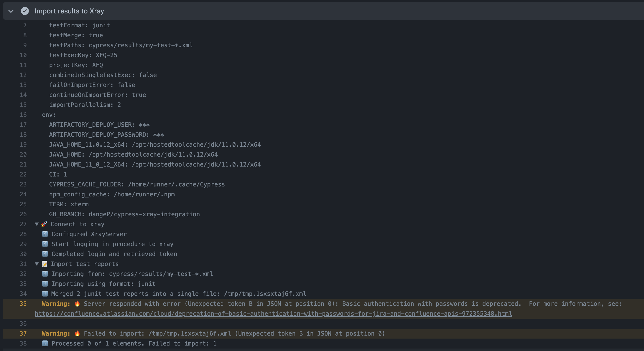This screenshot has width=644, height=351.
Task: Collapse the Import results to Xray step
Action: (11, 11)
